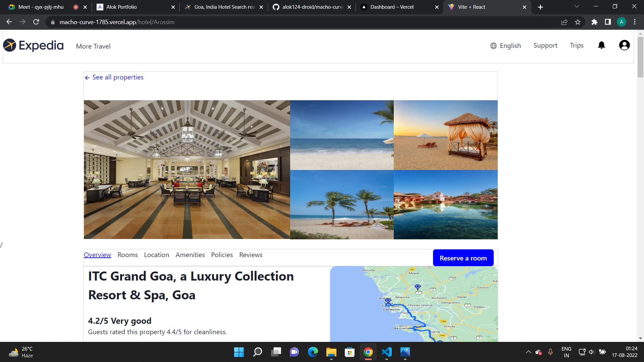
Task: Click the Support link
Action: point(545,45)
